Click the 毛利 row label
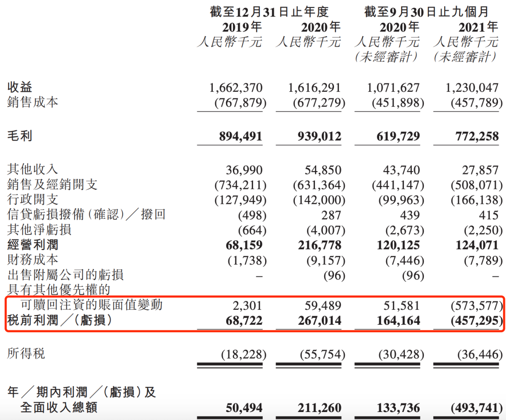Viewport: 506px width, 420px height. [x=20, y=136]
